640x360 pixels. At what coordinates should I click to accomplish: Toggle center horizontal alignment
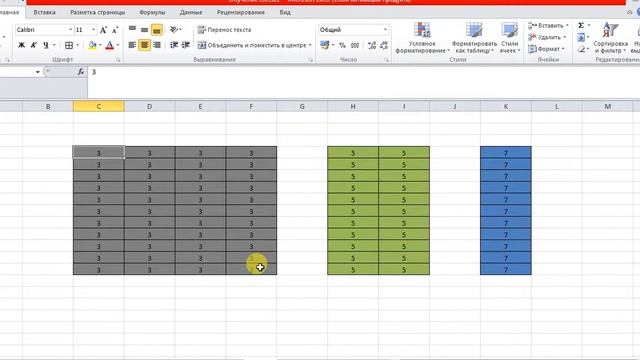coord(144,45)
